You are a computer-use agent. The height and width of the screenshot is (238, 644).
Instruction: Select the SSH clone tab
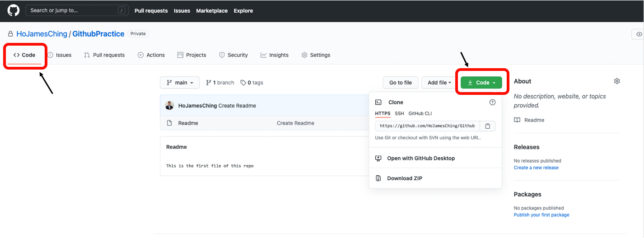click(399, 113)
